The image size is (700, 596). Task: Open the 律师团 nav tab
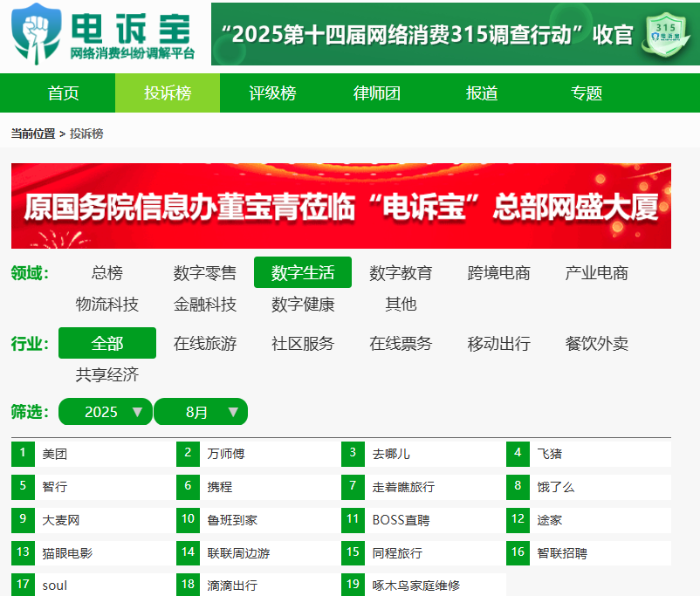coord(377,92)
